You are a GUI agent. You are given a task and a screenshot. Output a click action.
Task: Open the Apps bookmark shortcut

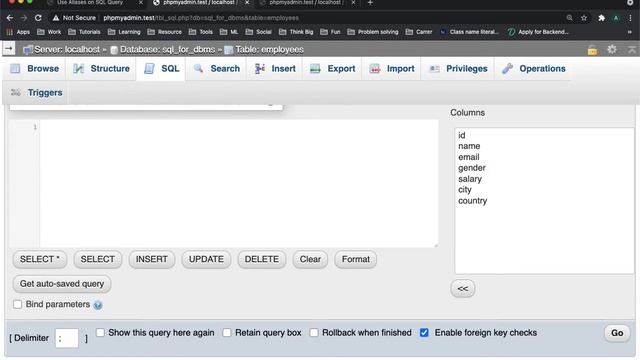coord(18,32)
